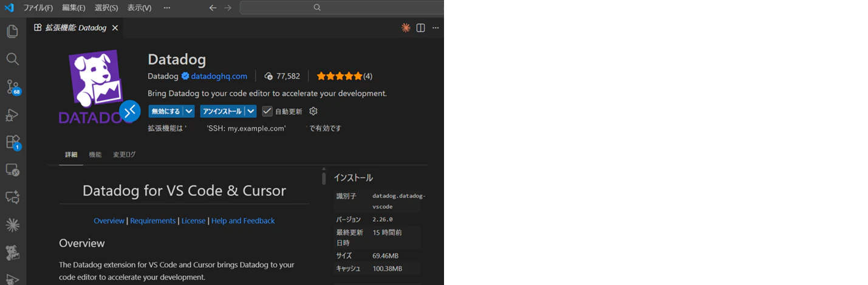The width and height of the screenshot is (868, 285).
Task: Click the (4) ratings count
Action: click(367, 76)
